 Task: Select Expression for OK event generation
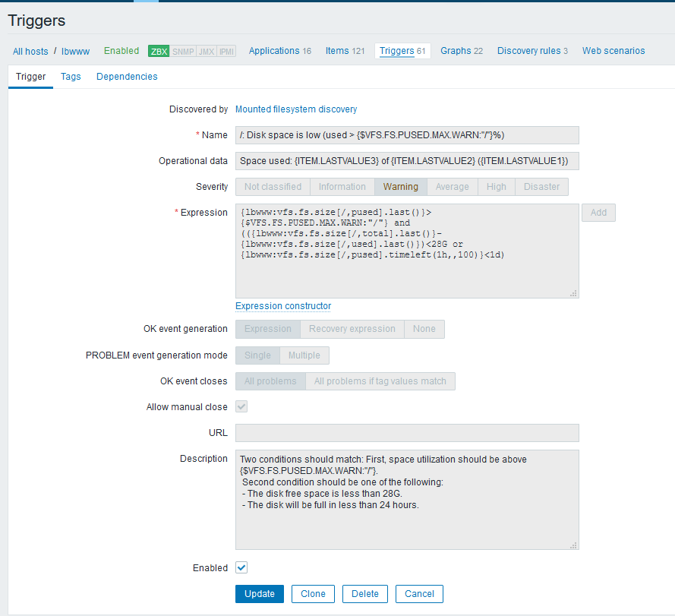(268, 329)
